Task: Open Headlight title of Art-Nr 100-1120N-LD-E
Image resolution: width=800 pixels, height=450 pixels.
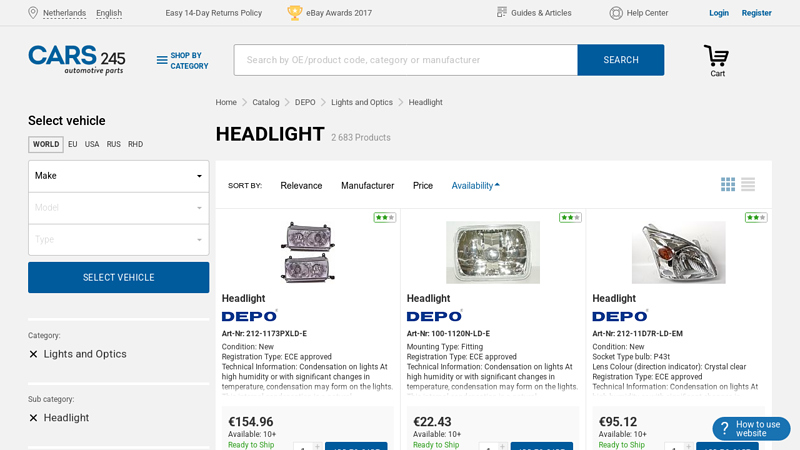Action: 429,298
